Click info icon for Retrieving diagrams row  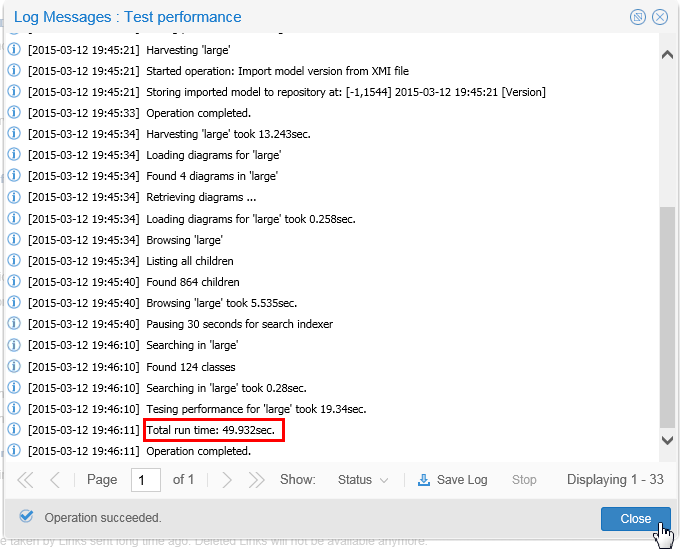click(14, 196)
